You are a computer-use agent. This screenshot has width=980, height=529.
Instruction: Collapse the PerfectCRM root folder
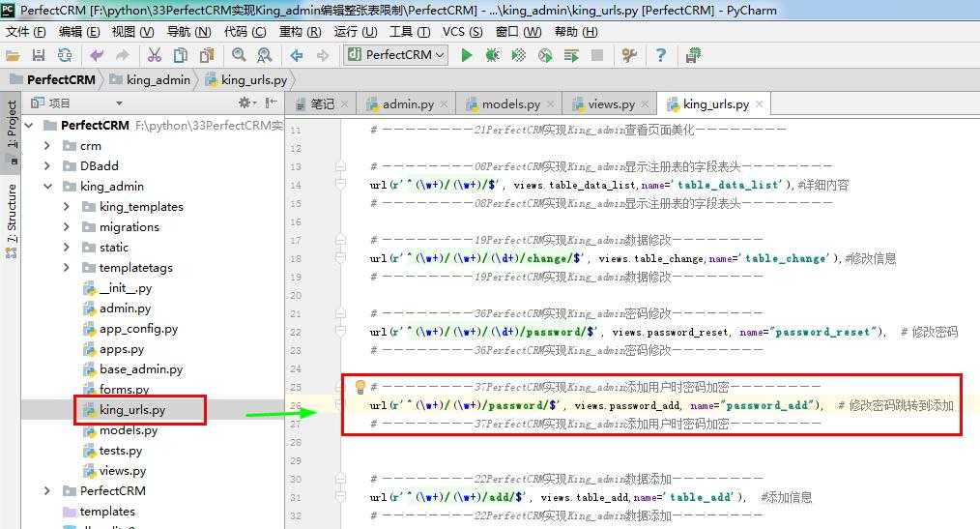pos(29,125)
